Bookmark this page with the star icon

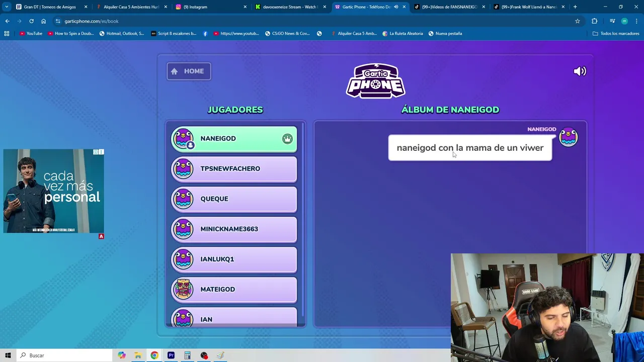578,21
